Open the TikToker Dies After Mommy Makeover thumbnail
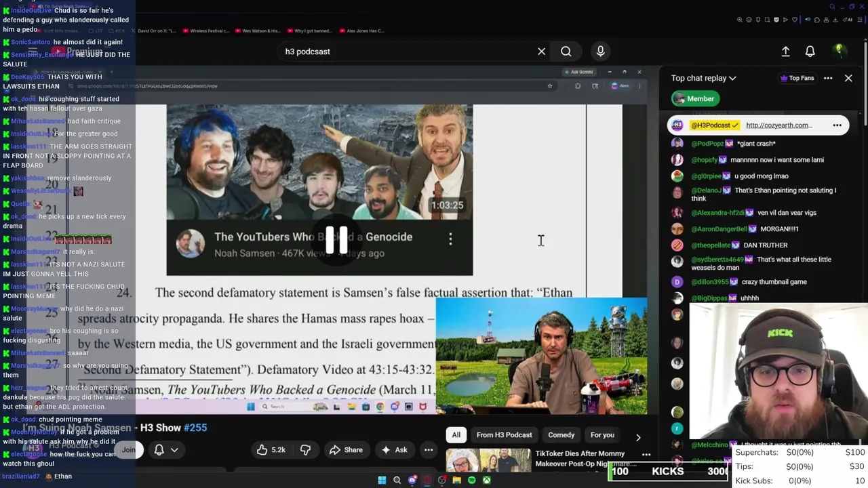The image size is (868, 488). pos(488,460)
